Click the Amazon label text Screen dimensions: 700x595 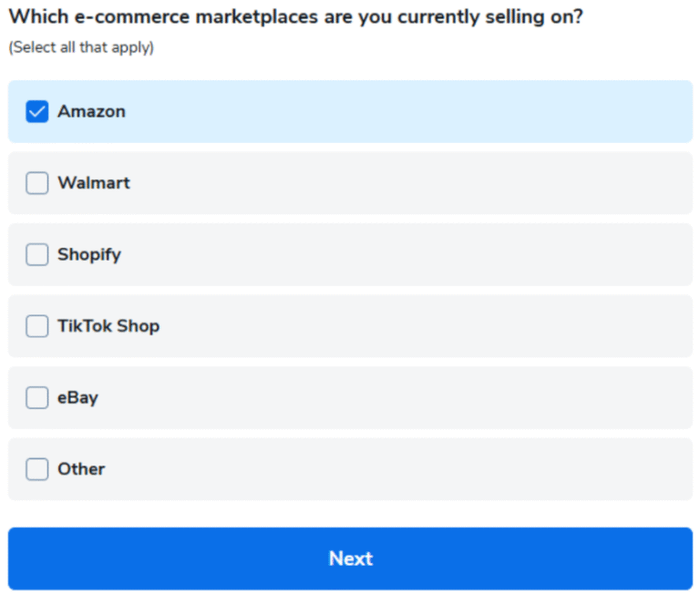coord(91,111)
